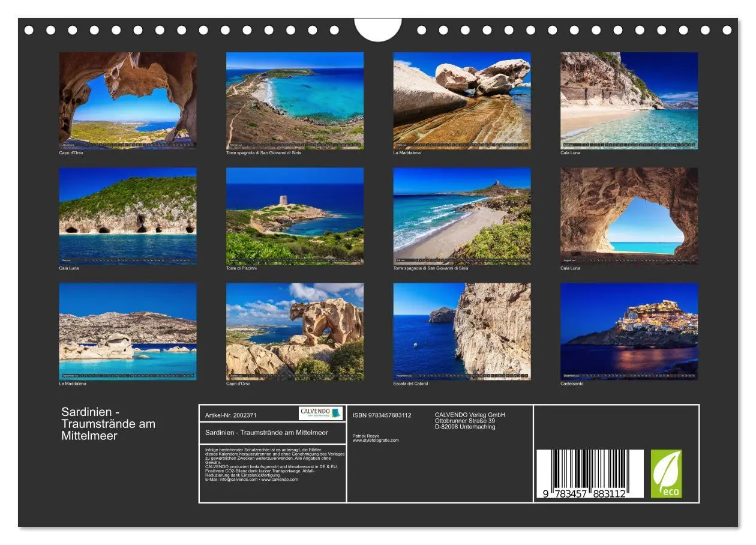Screen dimensions: 756x545
Task: Select the July beach photo with hilltop tower
Action: tap(462, 216)
